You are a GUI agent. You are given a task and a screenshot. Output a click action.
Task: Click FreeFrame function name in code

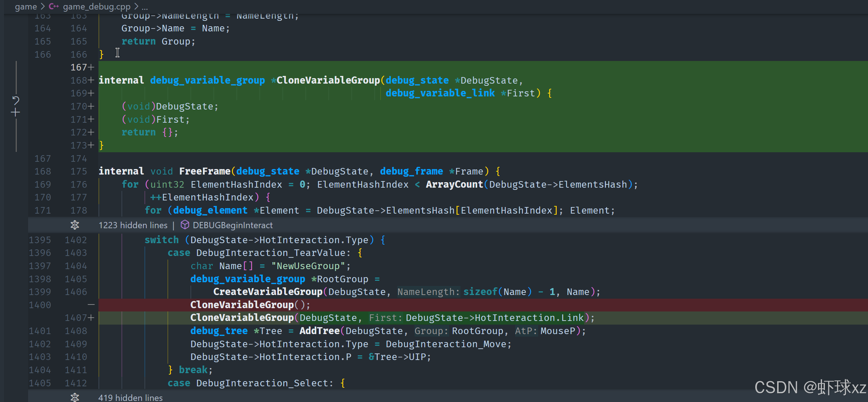click(204, 171)
